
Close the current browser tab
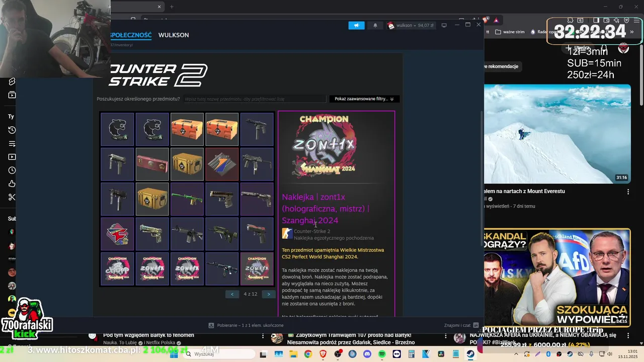(159, 7)
